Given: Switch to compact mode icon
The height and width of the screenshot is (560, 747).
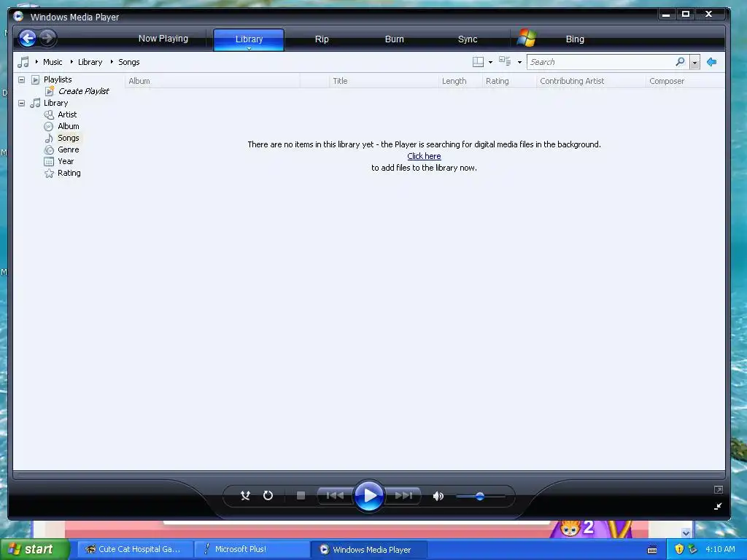Looking at the screenshot, I should [718, 506].
